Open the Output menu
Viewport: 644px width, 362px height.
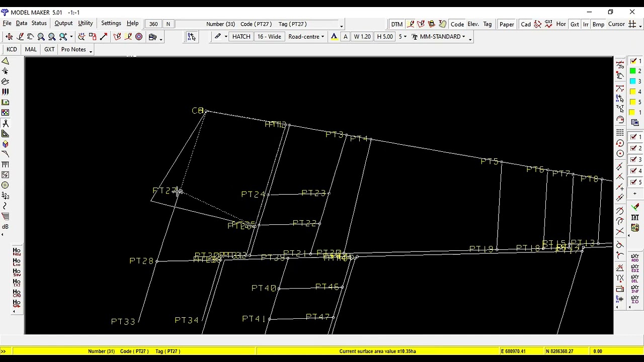click(63, 23)
